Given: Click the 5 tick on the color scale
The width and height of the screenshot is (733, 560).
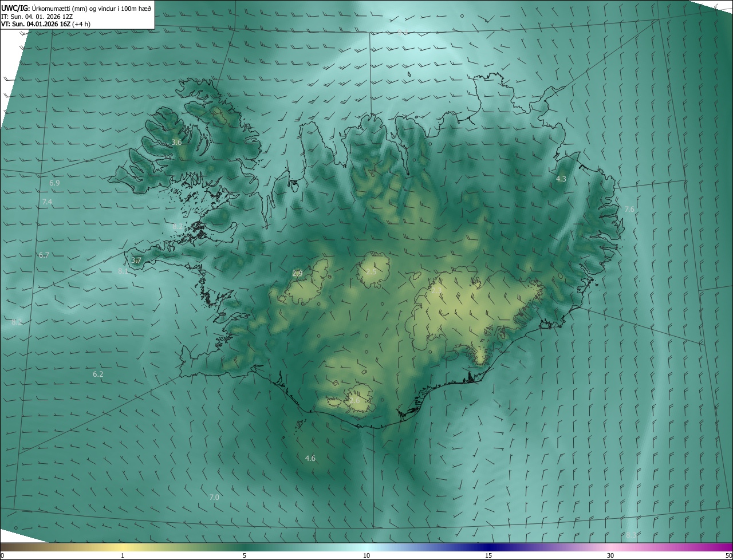Looking at the screenshot, I should coord(245,555).
